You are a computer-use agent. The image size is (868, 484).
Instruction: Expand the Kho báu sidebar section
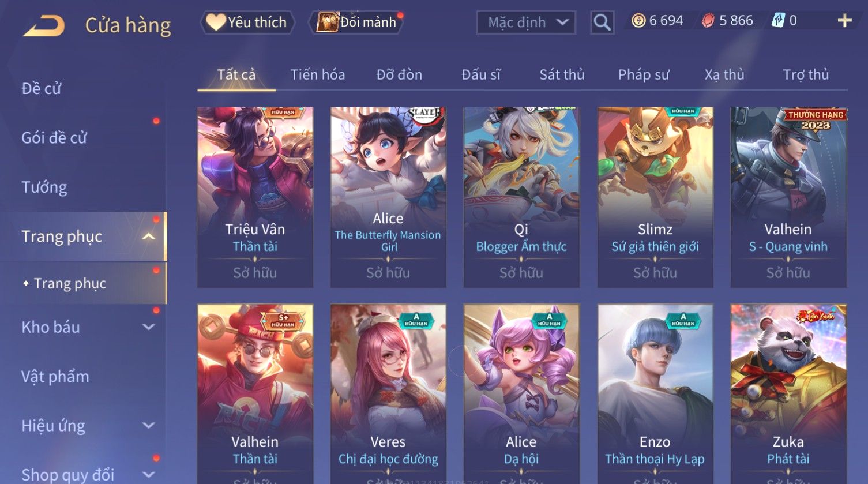click(149, 327)
